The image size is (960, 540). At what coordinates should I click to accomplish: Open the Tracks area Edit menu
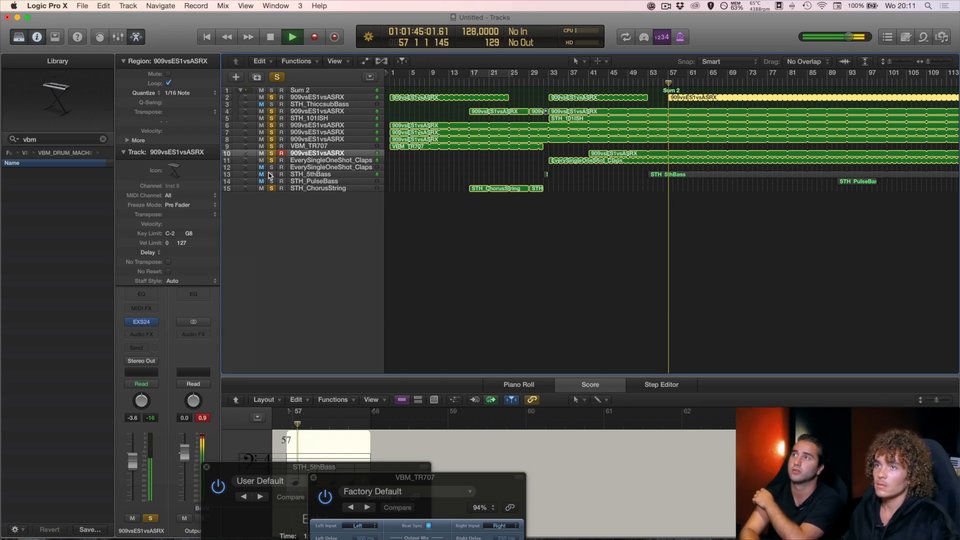click(263, 61)
